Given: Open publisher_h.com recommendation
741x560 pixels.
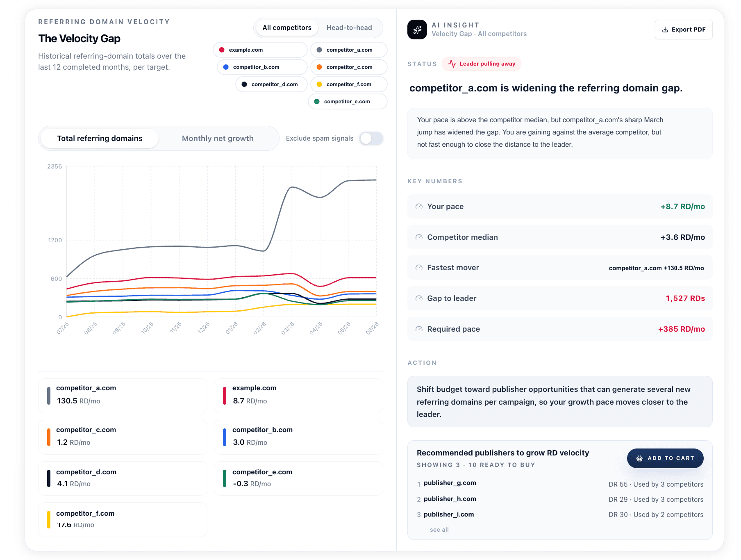Looking at the screenshot, I should (x=450, y=499).
